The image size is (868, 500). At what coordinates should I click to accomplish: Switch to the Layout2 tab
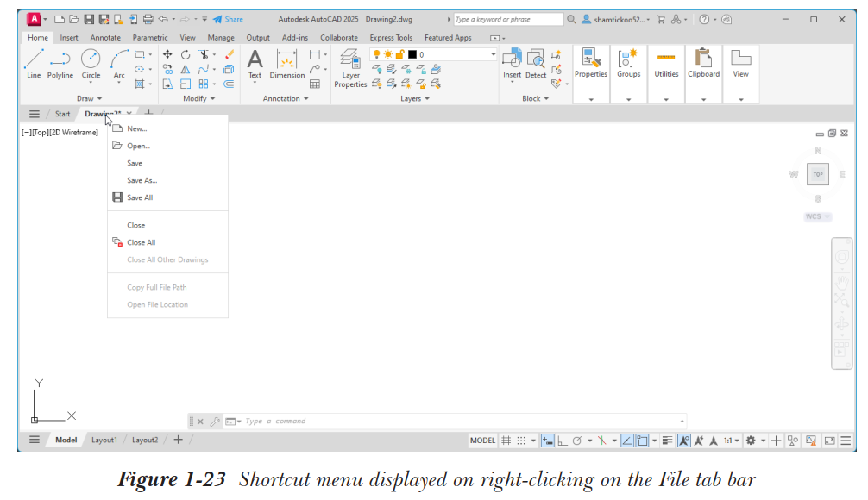pos(144,441)
